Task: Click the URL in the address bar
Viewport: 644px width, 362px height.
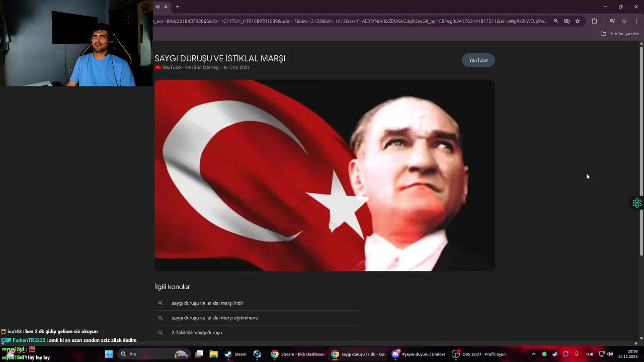Action: point(351,21)
